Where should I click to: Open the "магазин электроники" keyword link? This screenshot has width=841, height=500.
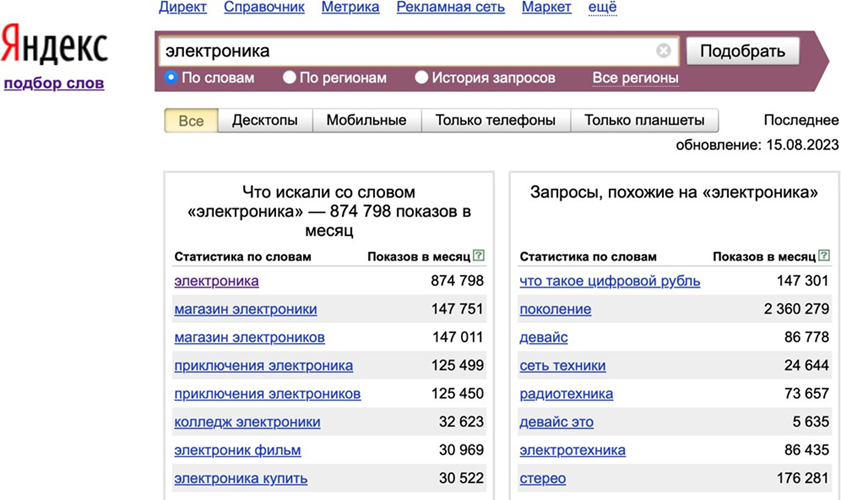point(245,309)
